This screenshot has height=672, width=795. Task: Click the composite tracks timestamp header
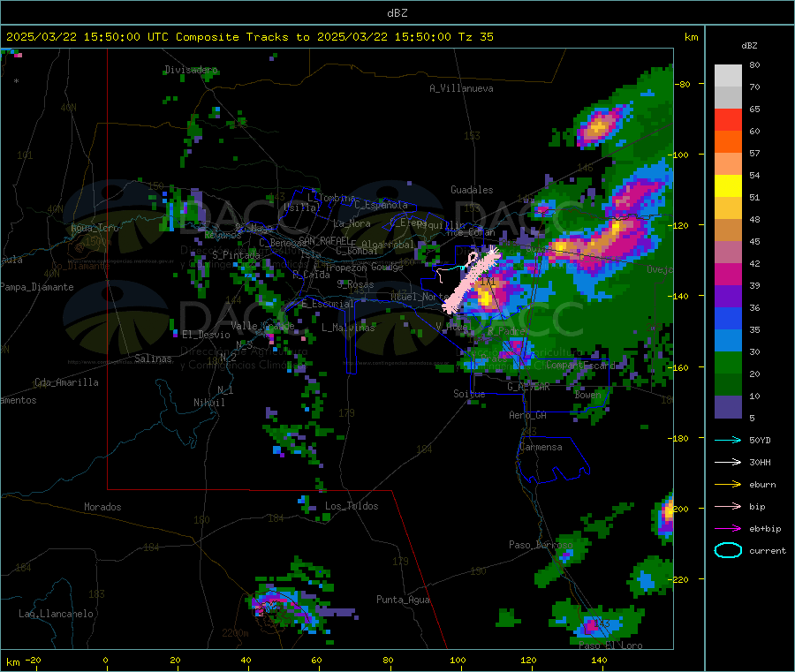point(250,37)
